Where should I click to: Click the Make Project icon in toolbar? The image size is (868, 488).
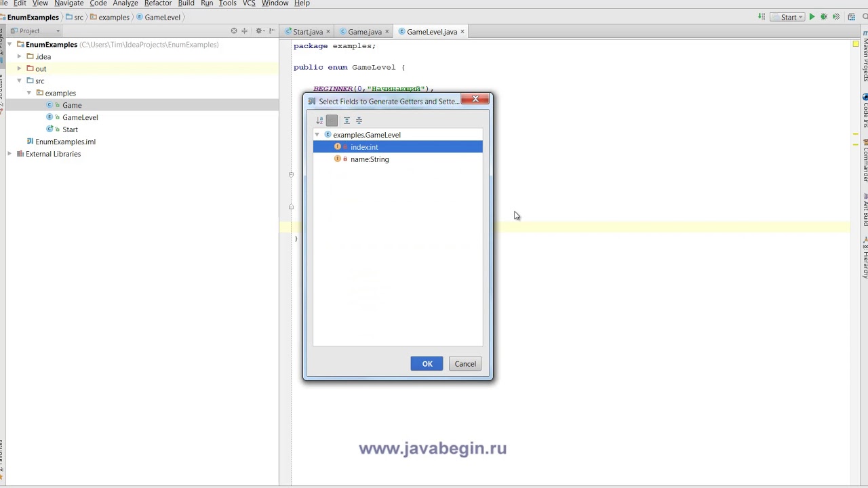(x=763, y=17)
